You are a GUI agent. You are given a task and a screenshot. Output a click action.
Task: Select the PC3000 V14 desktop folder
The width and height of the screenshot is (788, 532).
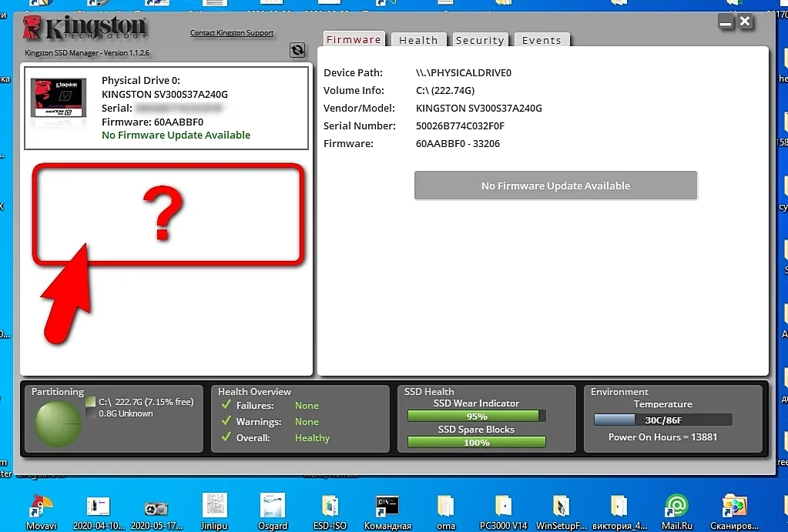pyautogui.click(x=503, y=509)
